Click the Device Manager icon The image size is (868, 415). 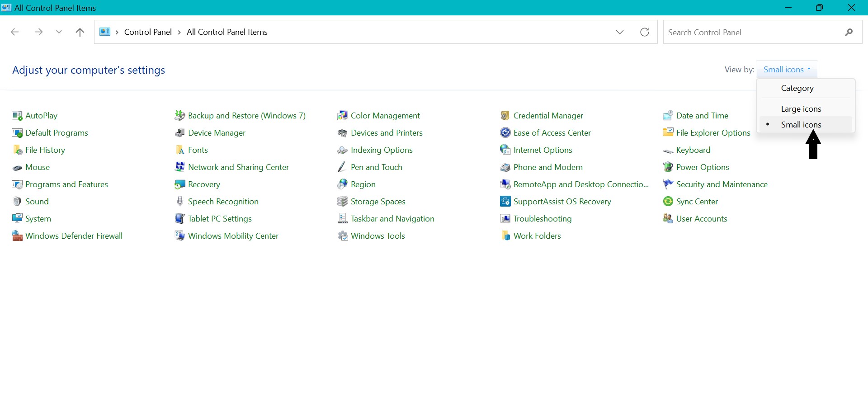coord(180,133)
